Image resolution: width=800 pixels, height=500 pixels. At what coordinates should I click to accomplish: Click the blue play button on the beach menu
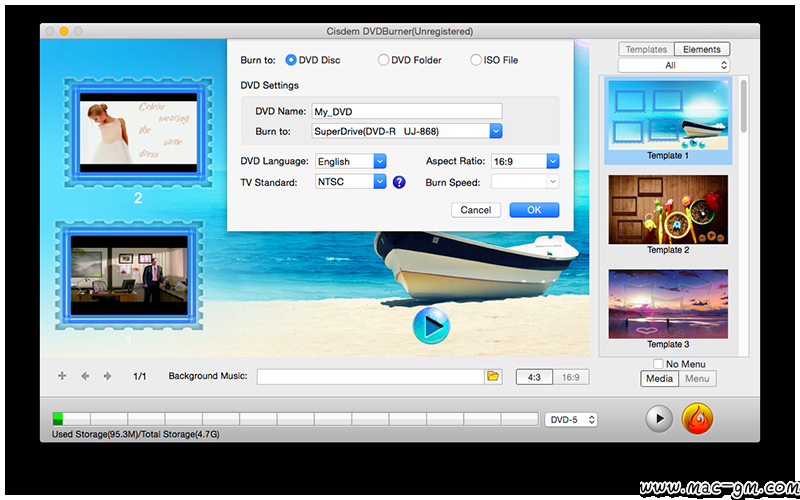coord(431,326)
